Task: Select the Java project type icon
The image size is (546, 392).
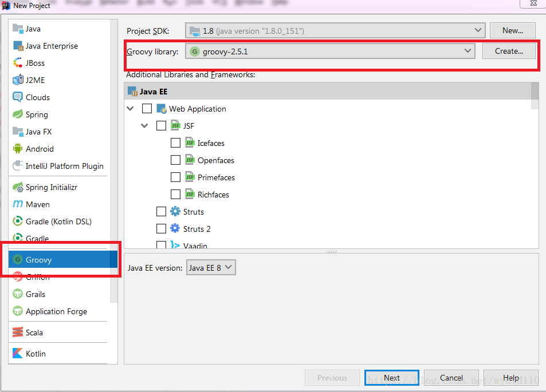Action: (18, 29)
